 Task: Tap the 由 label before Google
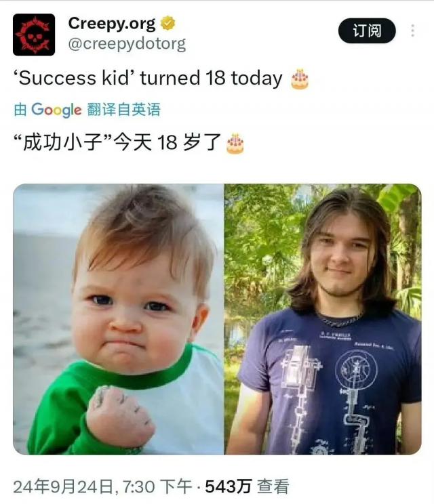[x=20, y=110]
